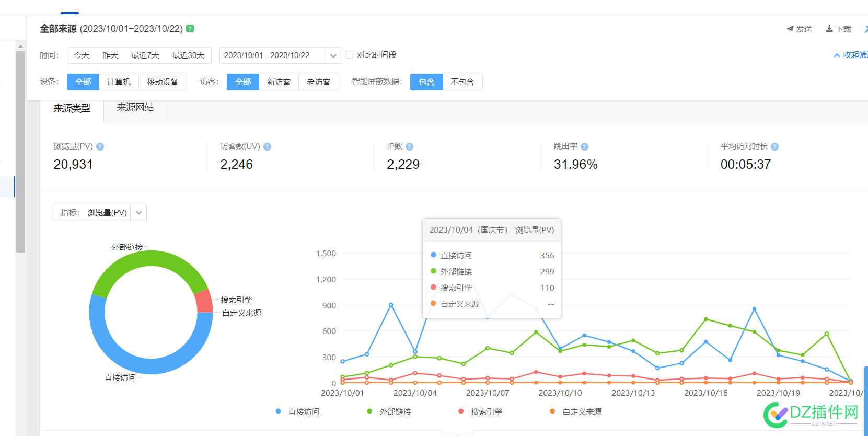
Task: Click 2023/10/10 x-axis date label
Action: [560, 393]
